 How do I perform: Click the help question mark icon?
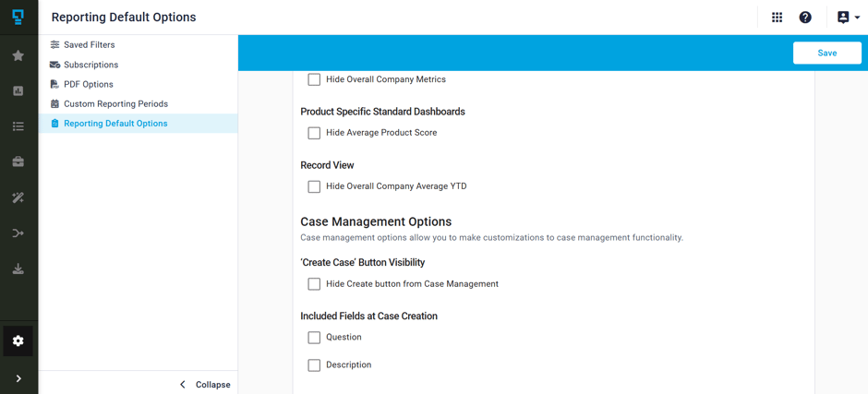pyautogui.click(x=805, y=18)
